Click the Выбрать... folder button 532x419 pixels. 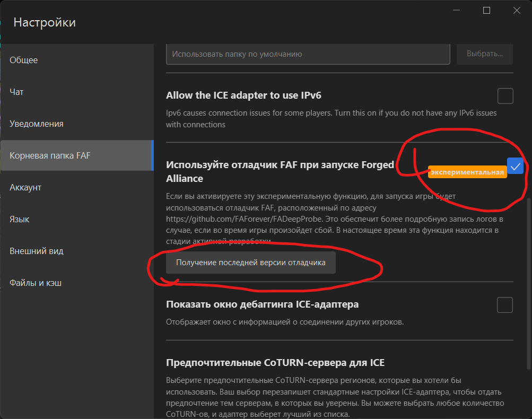[484, 54]
